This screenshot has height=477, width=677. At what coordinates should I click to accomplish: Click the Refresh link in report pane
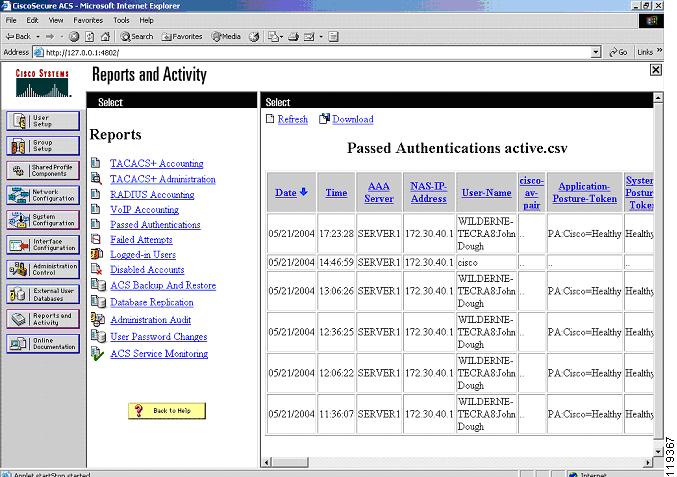[292, 119]
